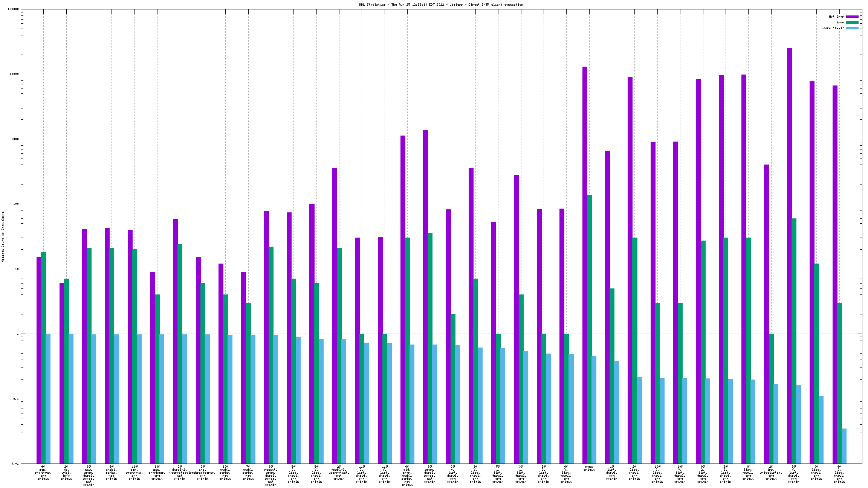Click the 10000 tick label on y-axis

point(14,74)
